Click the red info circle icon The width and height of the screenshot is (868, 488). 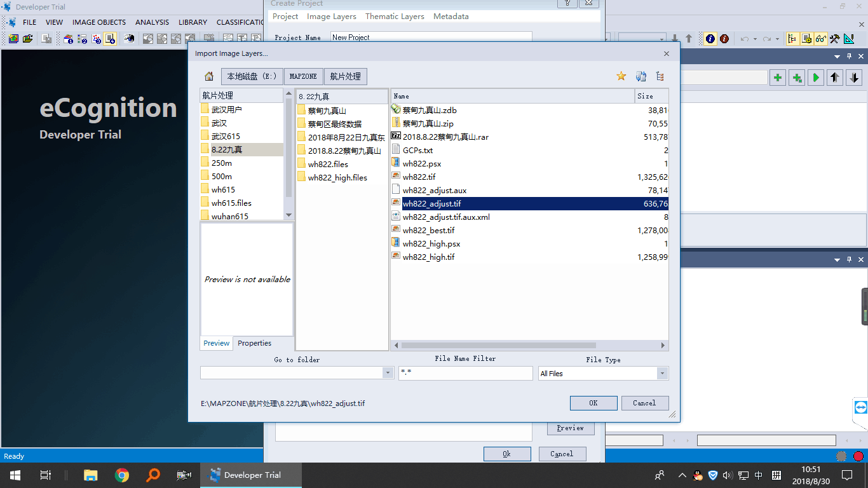click(x=724, y=39)
